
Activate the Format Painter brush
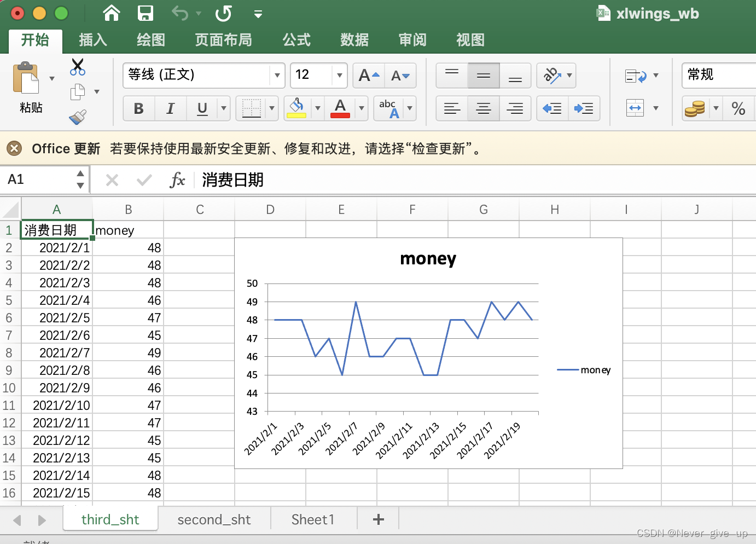(78, 117)
